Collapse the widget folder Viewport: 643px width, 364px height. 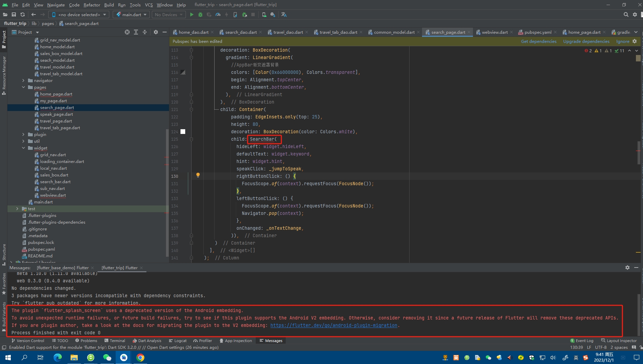[x=23, y=148]
